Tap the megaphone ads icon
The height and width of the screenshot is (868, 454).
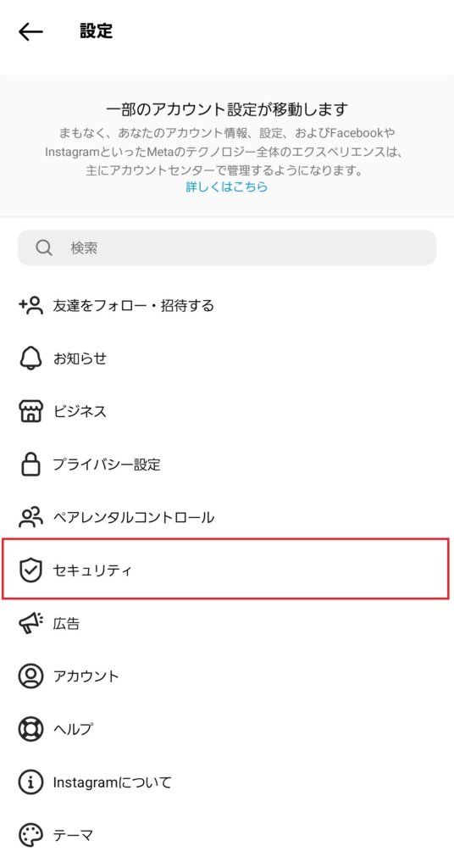30,623
